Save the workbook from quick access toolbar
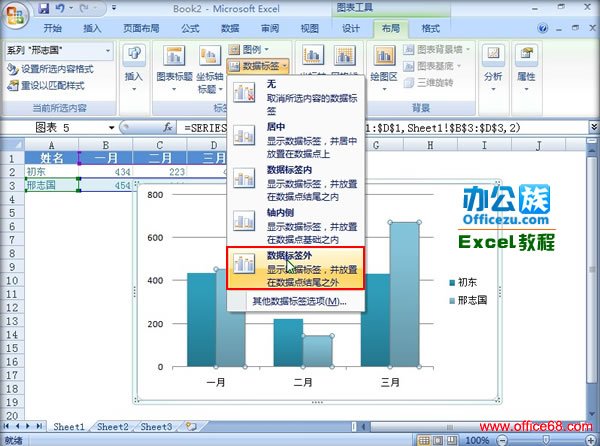Screen dimensions: 600x446 pos(44,8)
